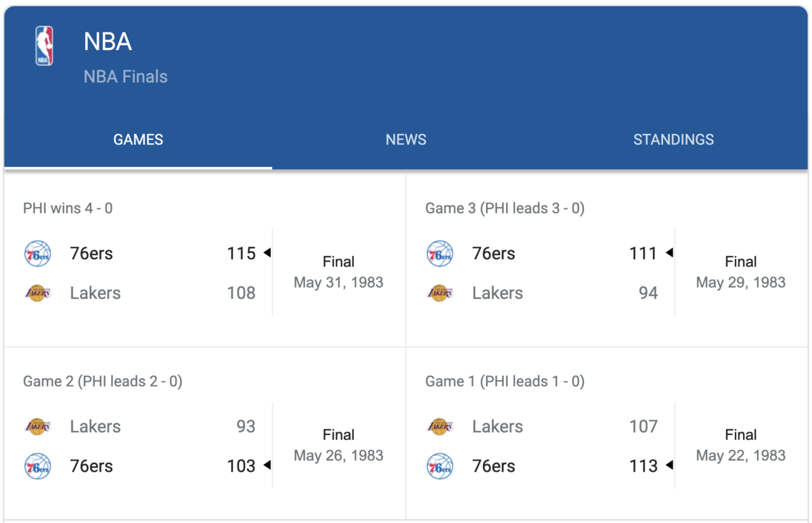Click Lakers logo in the May 31 game
The image size is (812, 523).
[38, 293]
